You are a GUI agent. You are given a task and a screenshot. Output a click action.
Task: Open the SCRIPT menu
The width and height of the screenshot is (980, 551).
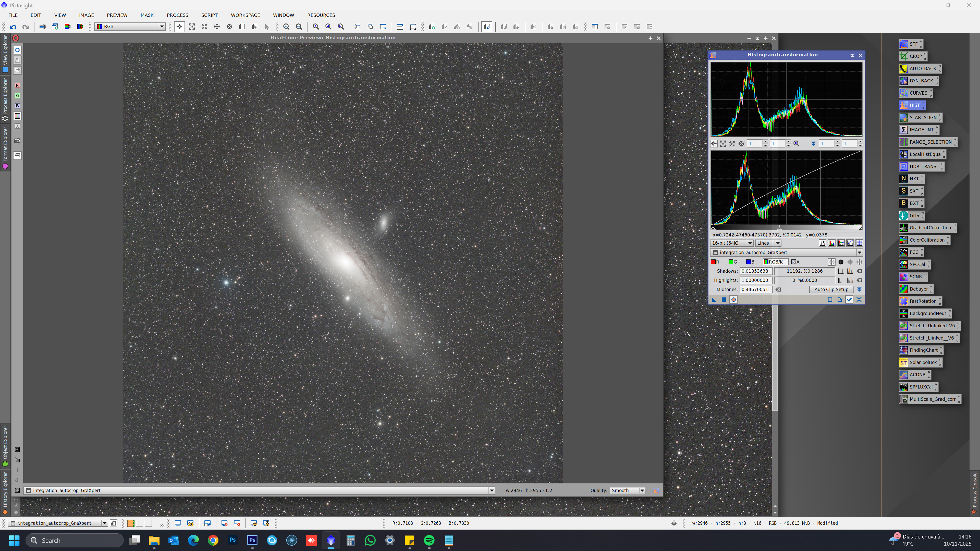point(209,15)
